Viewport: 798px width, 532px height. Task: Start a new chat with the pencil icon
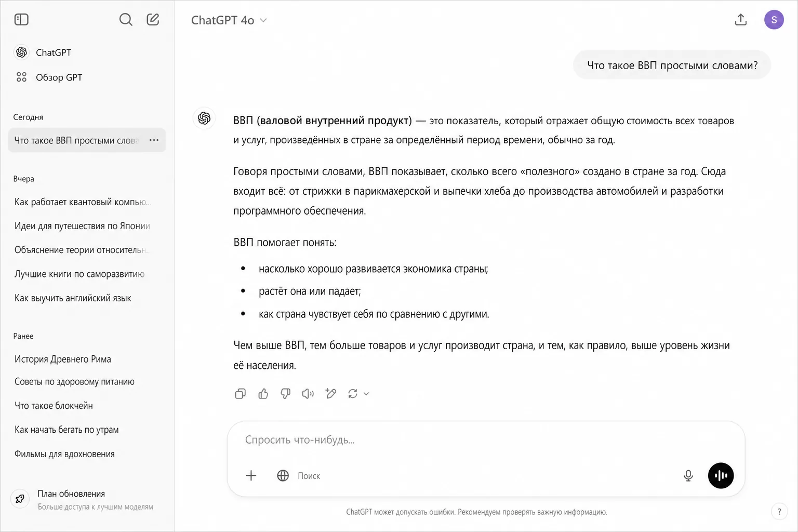[153, 20]
